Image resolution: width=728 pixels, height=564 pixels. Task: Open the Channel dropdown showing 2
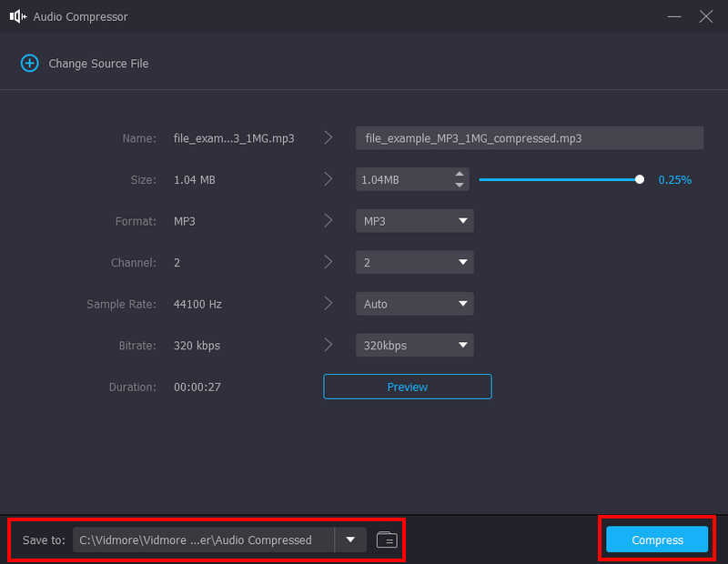point(414,262)
